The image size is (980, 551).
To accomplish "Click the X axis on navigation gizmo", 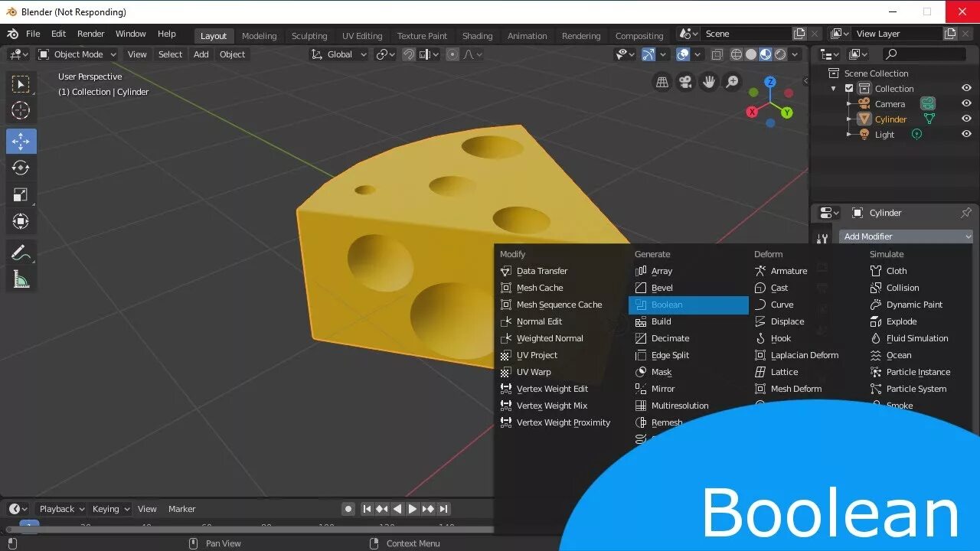I will coord(752,112).
